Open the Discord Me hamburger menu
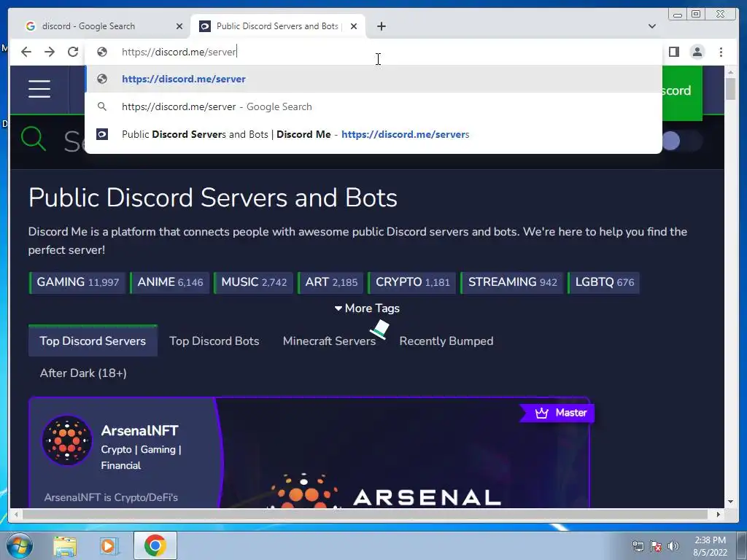This screenshot has width=747, height=560. 39,89
